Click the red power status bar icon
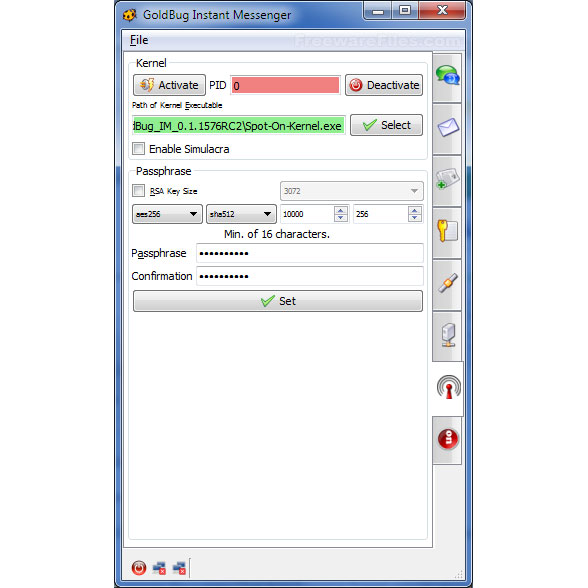The height and width of the screenshot is (588, 588). point(139,568)
